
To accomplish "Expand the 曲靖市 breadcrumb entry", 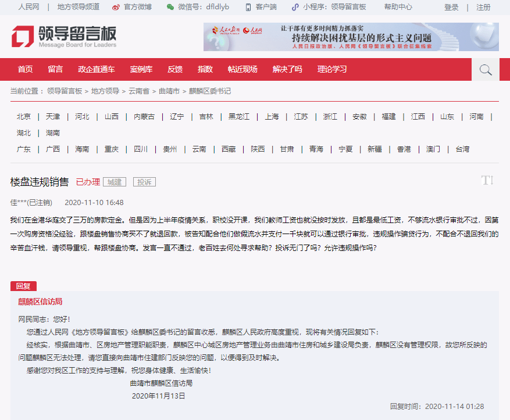I will pos(168,91).
